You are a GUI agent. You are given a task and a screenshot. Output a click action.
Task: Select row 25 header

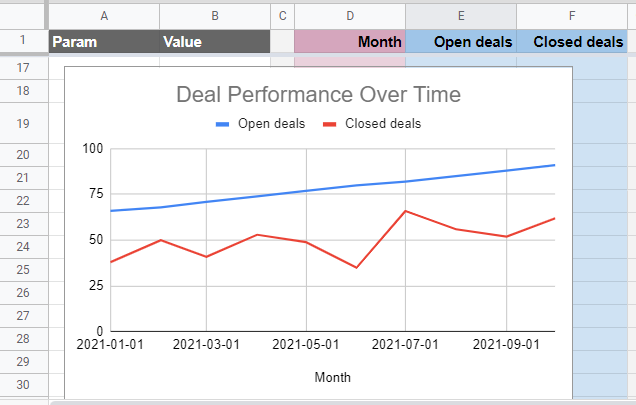pos(23,270)
